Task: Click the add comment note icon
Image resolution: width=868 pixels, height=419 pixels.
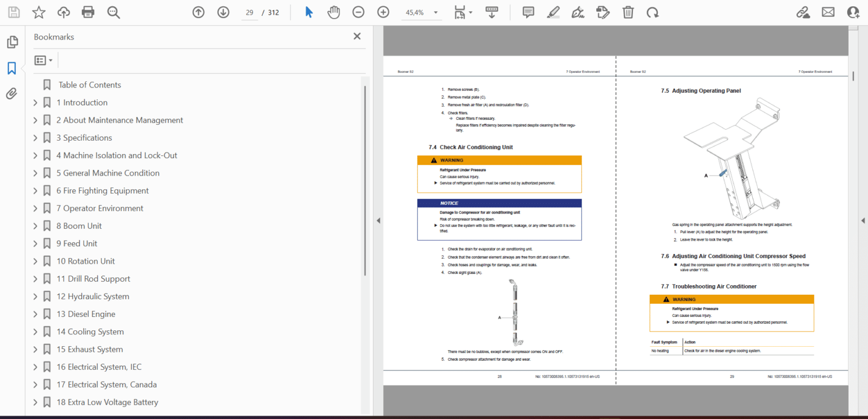Action: click(x=528, y=12)
